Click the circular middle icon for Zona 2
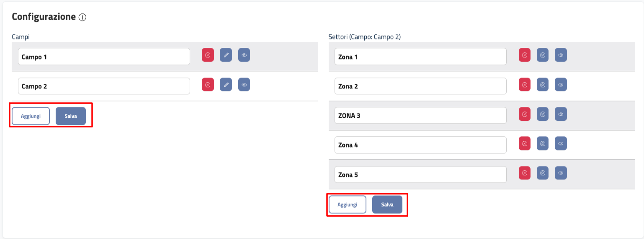 [x=543, y=85]
